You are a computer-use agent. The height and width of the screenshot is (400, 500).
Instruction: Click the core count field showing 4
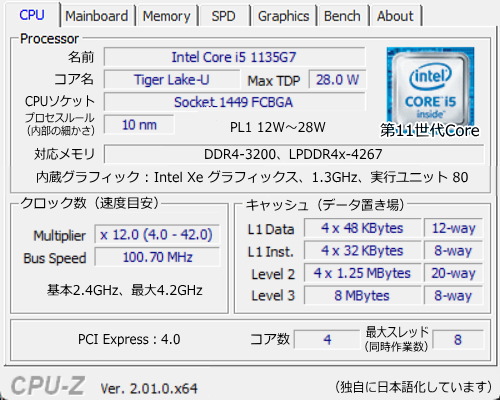coord(327,339)
